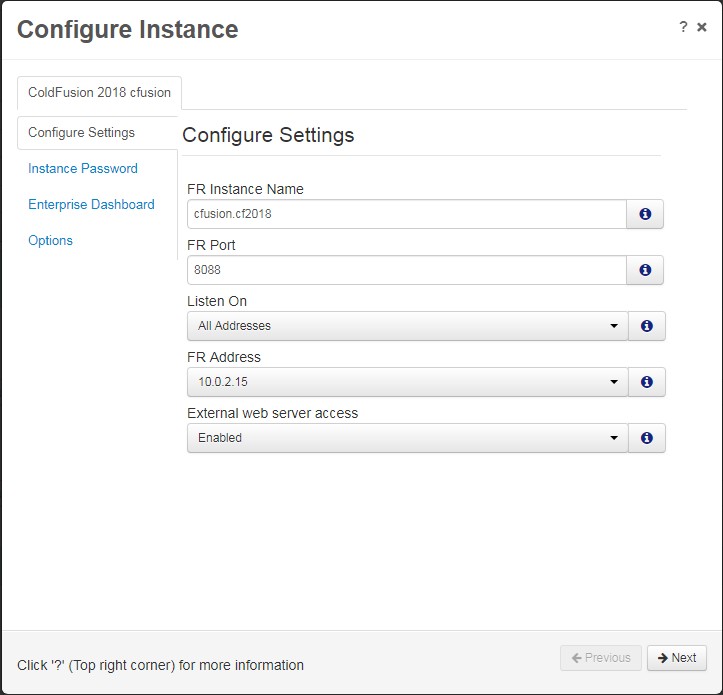Click the FR Instance Name field
723x695 pixels.
(407, 214)
